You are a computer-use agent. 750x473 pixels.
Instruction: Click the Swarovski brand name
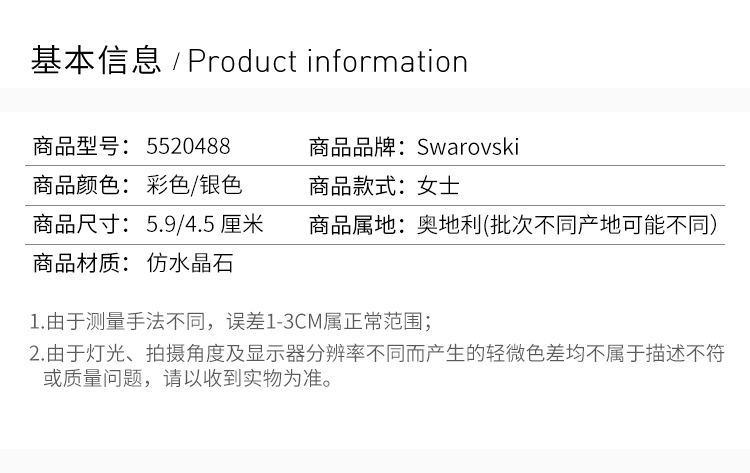coord(468,147)
